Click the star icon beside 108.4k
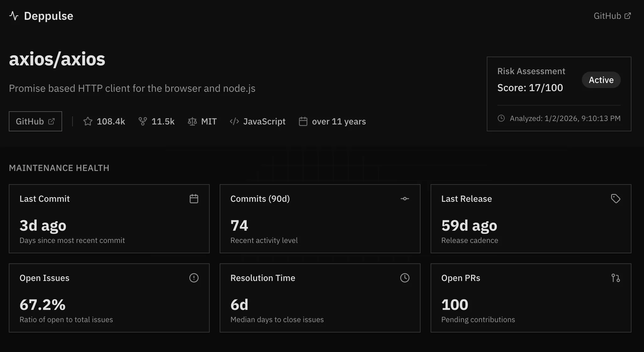644x352 pixels. (88, 121)
